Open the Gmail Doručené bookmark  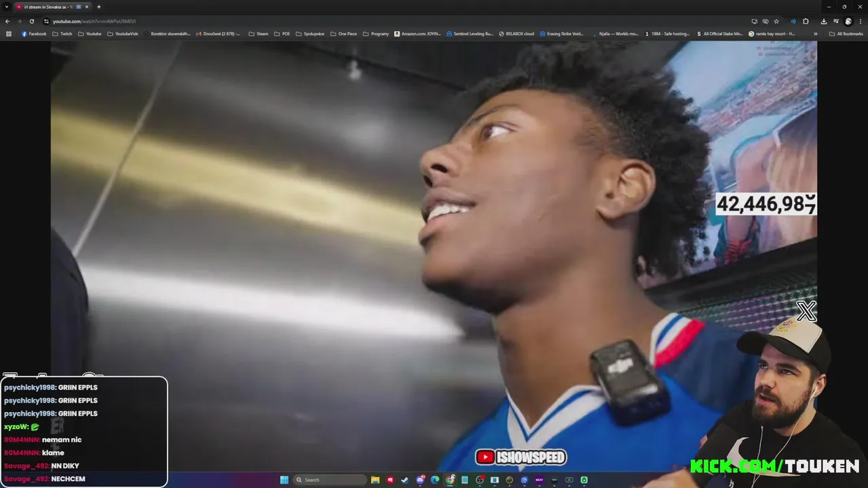218,34
